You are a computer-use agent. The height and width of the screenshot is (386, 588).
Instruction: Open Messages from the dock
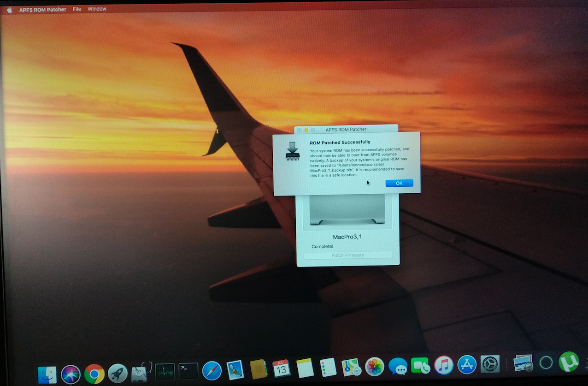(x=398, y=366)
